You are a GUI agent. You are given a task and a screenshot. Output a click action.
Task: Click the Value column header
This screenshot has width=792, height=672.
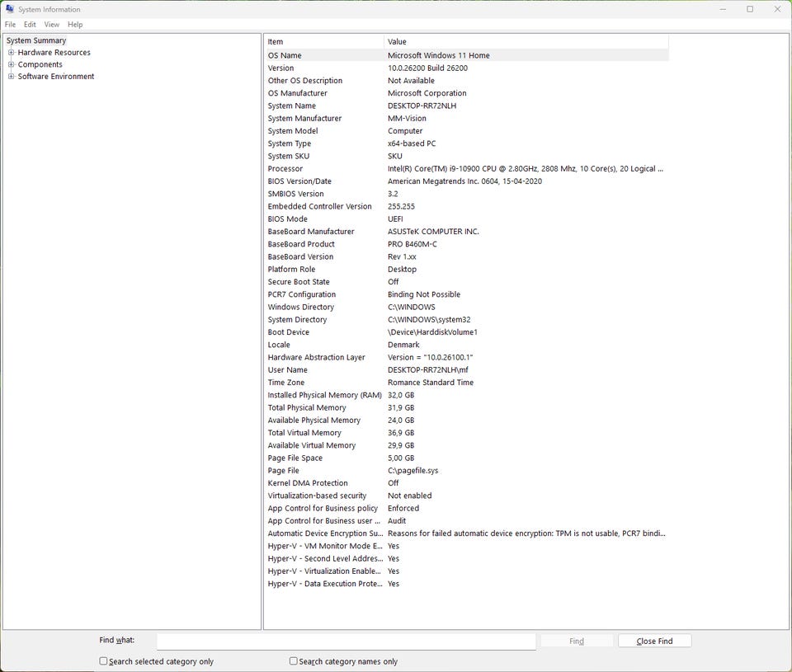coord(526,42)
